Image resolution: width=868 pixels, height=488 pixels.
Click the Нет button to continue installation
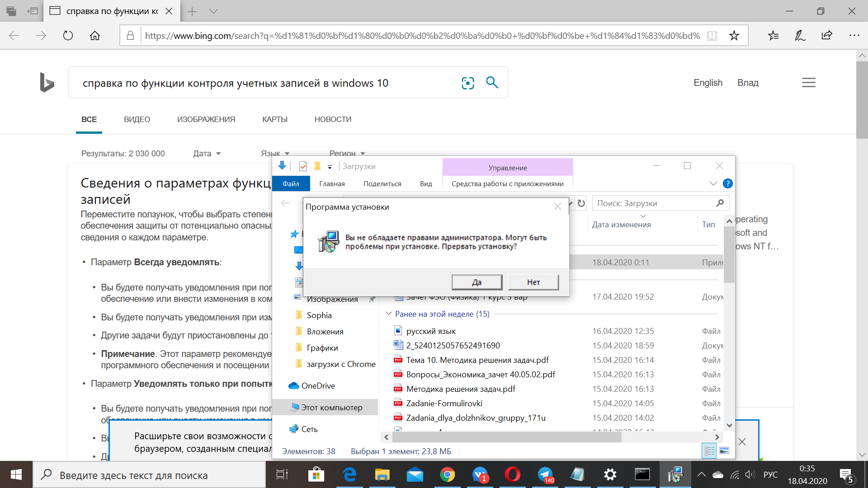point(533,281)
